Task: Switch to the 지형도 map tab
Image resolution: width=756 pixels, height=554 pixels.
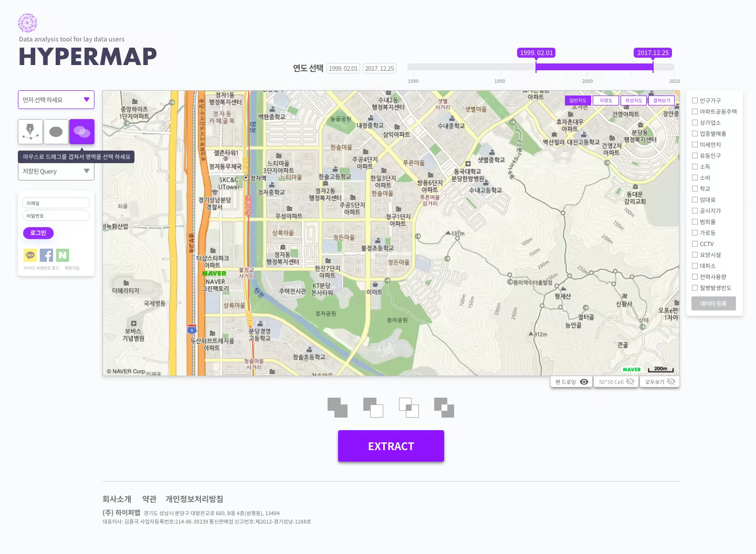Action: point(605,100)
